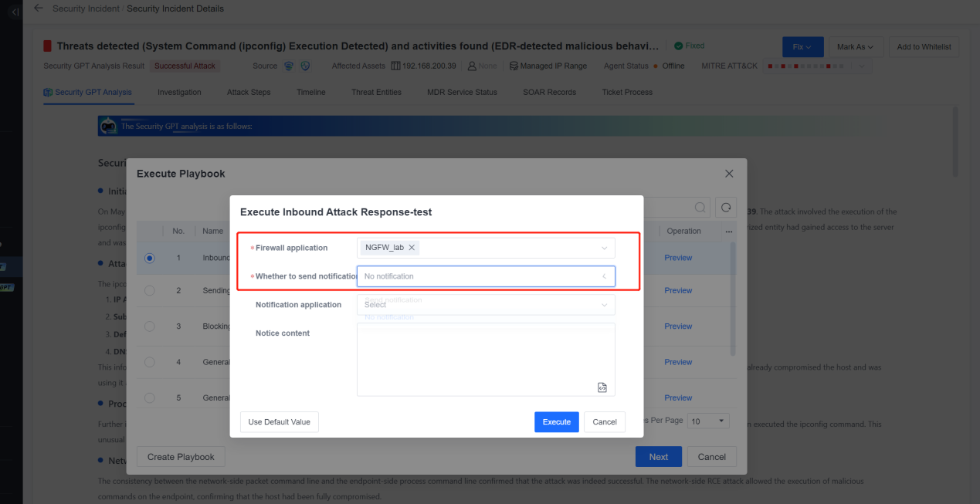The image size is (980, 504).
Task: Click the insert variable code icon
Action: coord(602,387)
